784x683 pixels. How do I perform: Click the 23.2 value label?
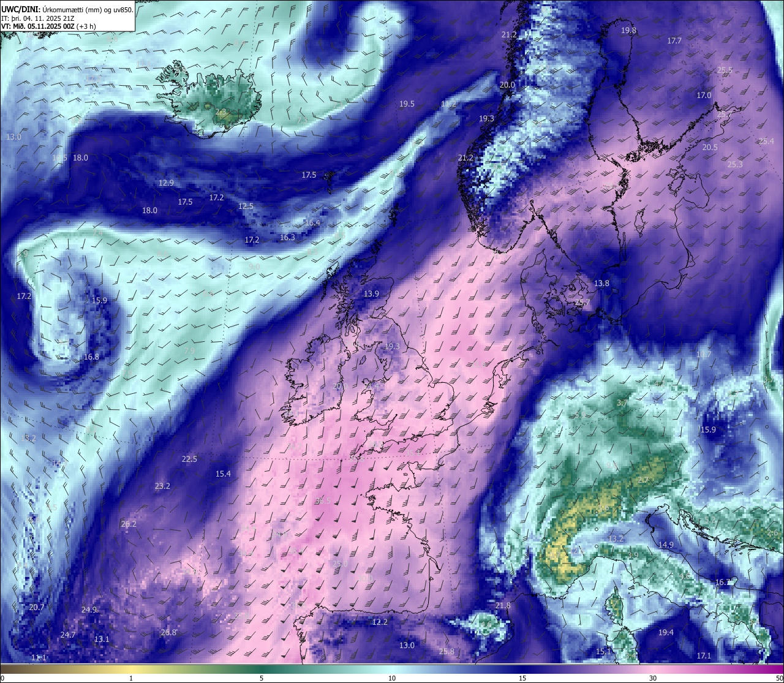(162, 486)
